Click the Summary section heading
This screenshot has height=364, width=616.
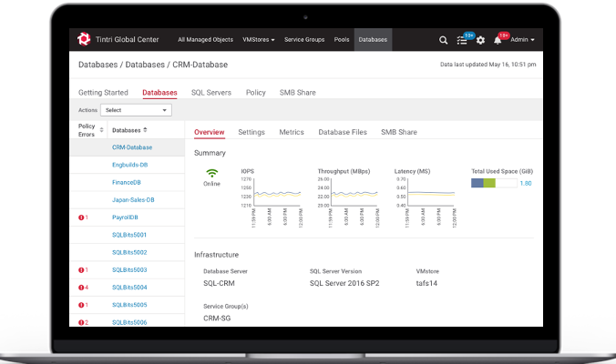click(x=210, y=153)
